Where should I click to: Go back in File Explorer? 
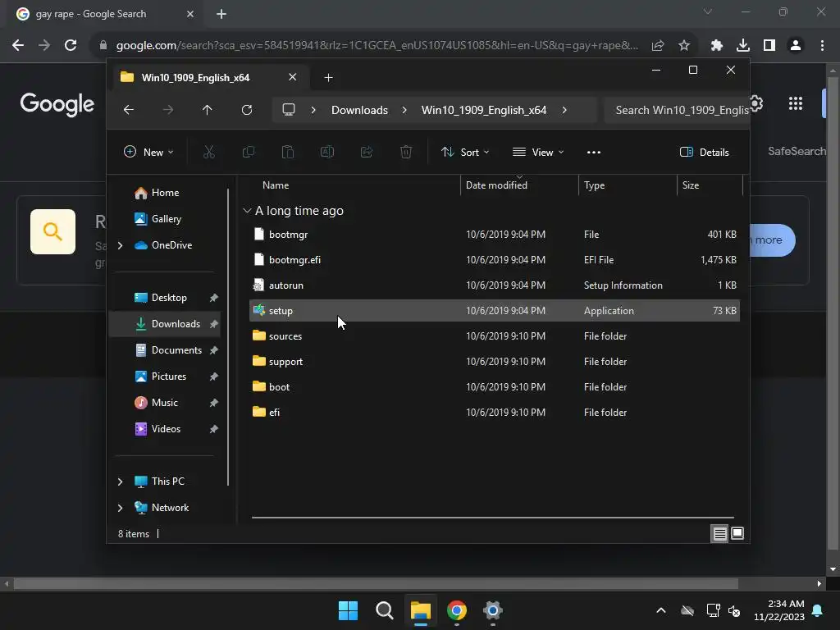pyautogui.click(x=129, y=110)
